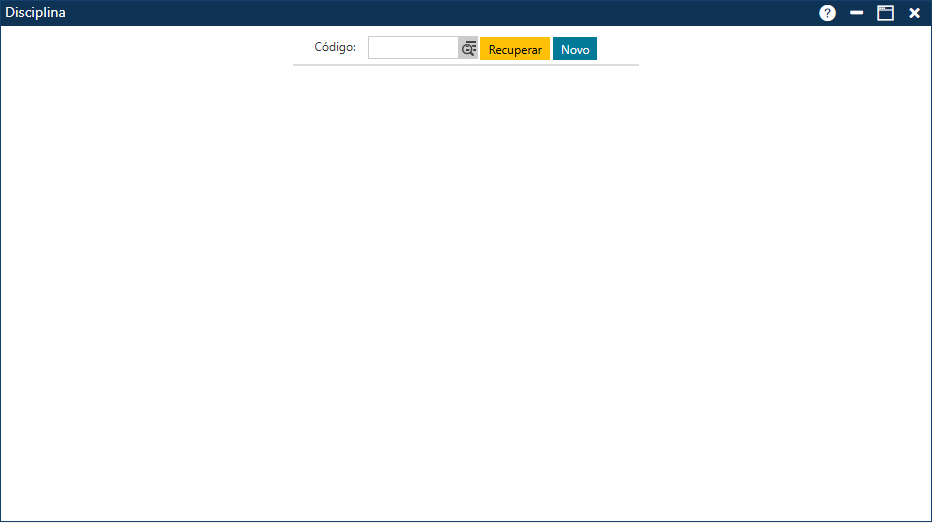Create a new discipline with Novo
This screenshot has width=932, height=523.
coord(575,49)
